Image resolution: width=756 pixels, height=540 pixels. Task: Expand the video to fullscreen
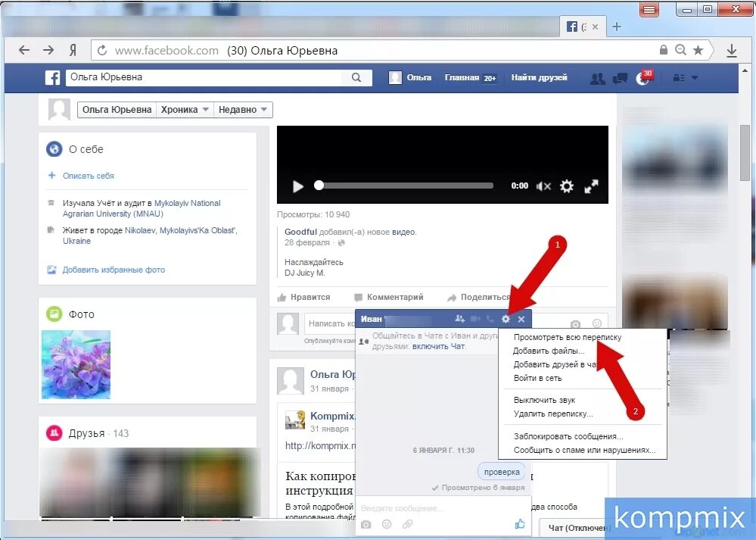[591, 186]
